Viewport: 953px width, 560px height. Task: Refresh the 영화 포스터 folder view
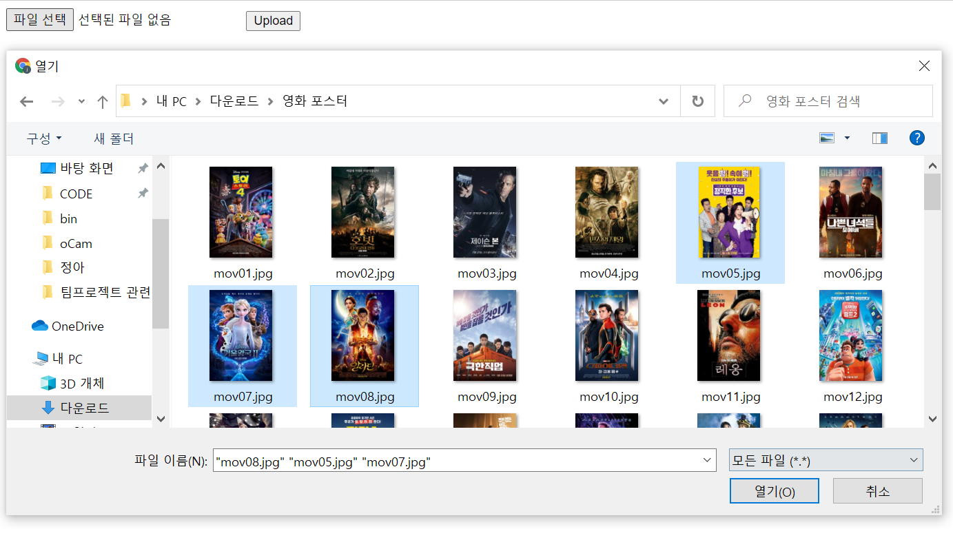coord(698,101)
